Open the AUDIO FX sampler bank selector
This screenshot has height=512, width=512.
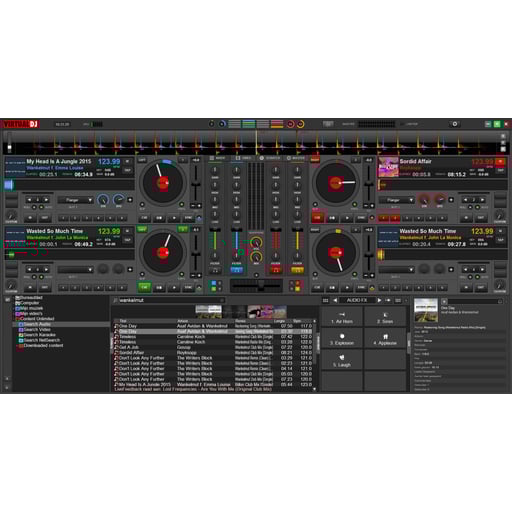point(357,300)
